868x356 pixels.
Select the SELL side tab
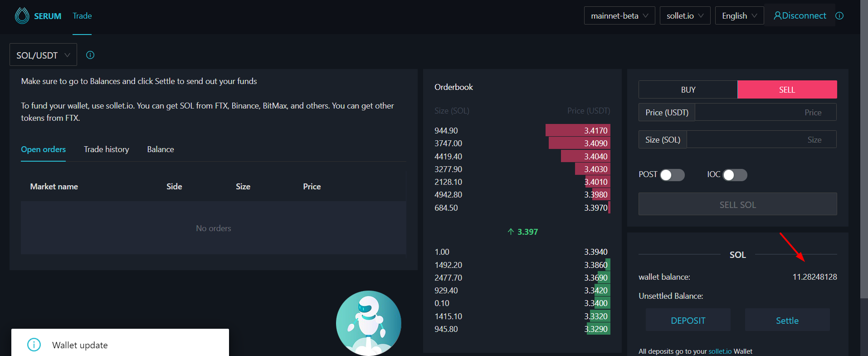click(x=787, y=89)
